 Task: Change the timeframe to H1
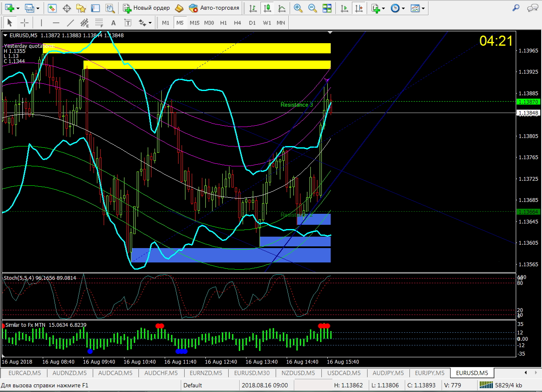[224, 23]
